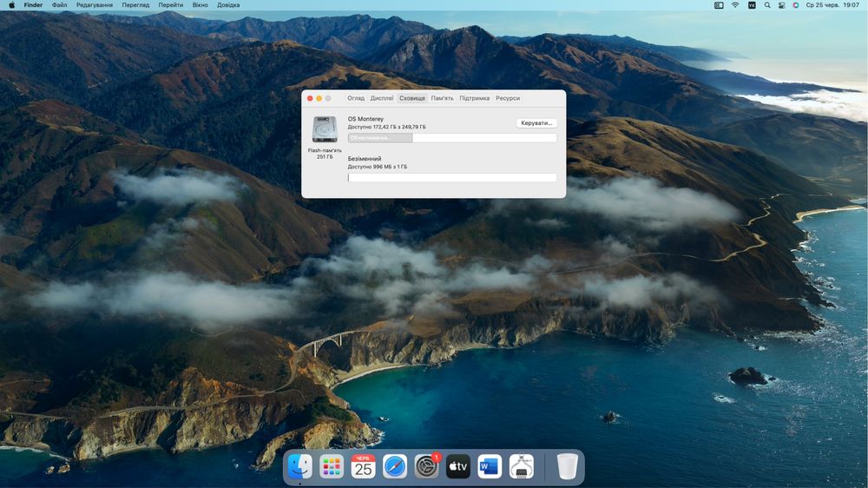Click the date and time clock
The image size is (868, 488).
coord(832,5)
